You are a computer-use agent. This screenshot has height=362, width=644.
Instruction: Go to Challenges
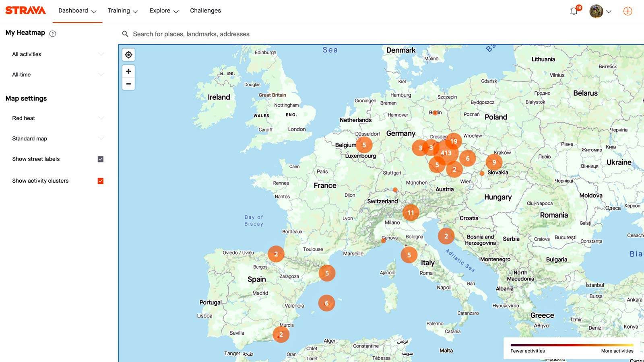(x=205, y=11)
